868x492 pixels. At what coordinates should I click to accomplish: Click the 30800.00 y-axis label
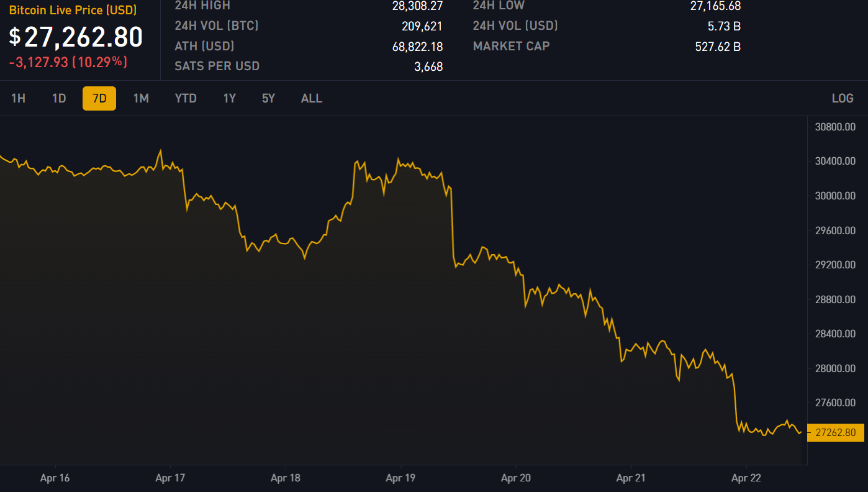click(x=835, y=127)
